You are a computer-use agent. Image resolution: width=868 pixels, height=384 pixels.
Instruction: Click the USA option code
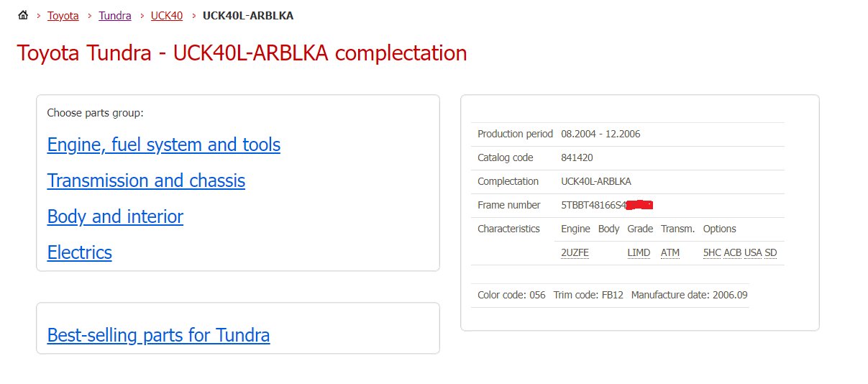[x=753, y=253]
